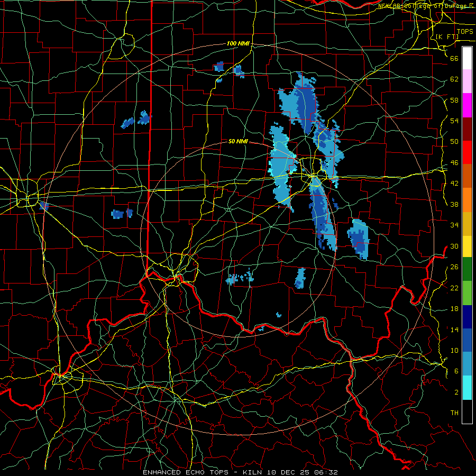Select the '38' scale value
Screen dimensions: 476x476
[x=454, y=204]
